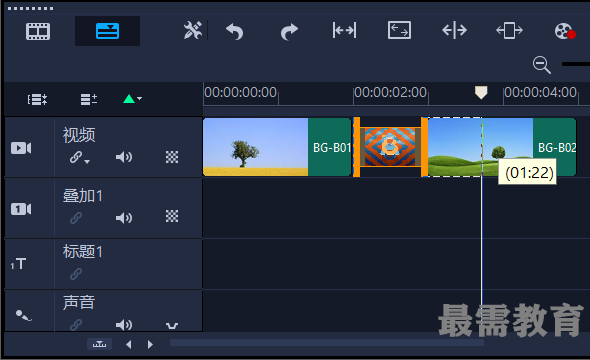590x360 pixels.
Task: Click the title track T icon
Action: point(18,264)
